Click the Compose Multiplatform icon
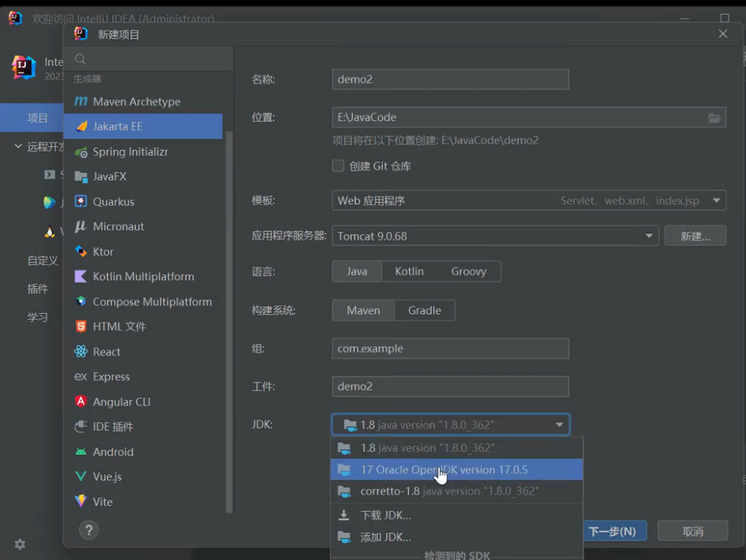The height and width of the screenshot is (560, 746). click(x=81, y=301)
